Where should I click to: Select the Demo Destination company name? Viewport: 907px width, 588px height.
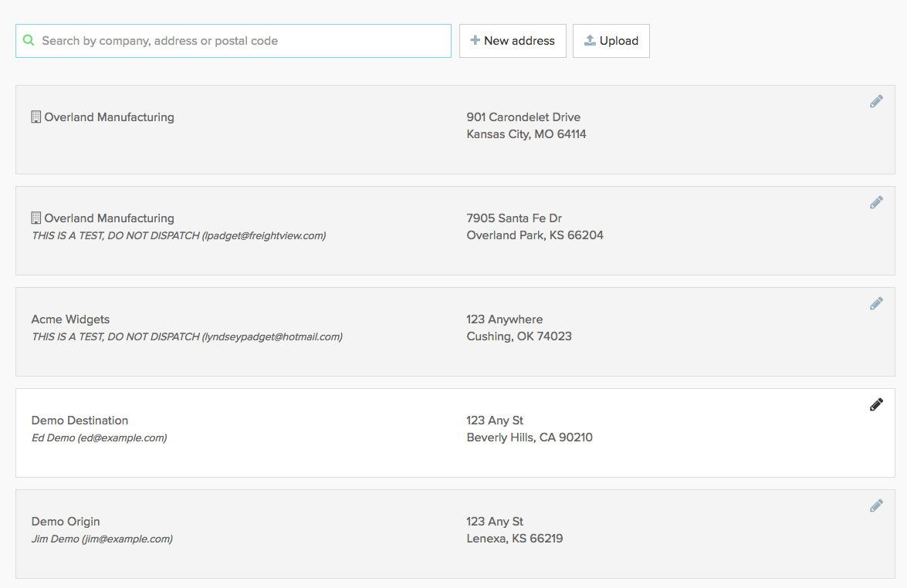pyautogui.click(x=80, y=421)
